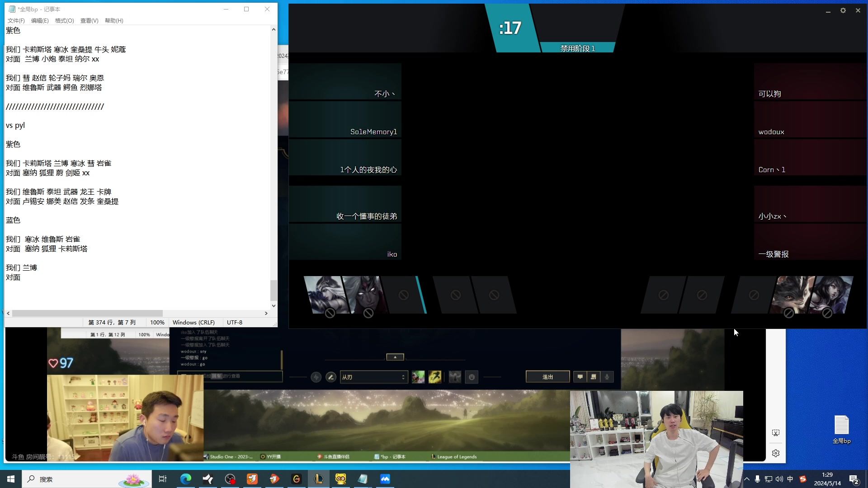This screenshot has height=488, width=868.
Task: Click the screenshot scissors icon
Action: coord(776,433)
